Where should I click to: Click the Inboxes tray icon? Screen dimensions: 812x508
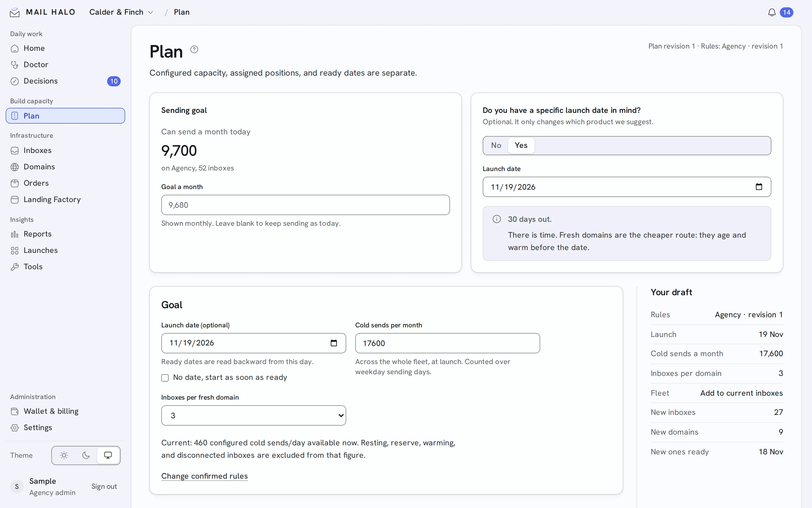[x=14, y=150]
